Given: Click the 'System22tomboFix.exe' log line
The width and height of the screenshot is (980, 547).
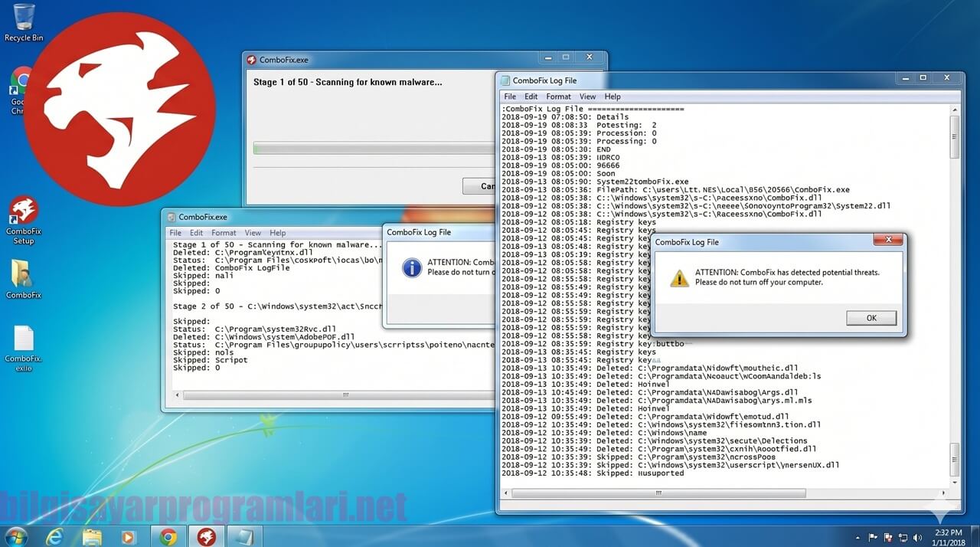Looking at the screenshot, I should 595,182.
